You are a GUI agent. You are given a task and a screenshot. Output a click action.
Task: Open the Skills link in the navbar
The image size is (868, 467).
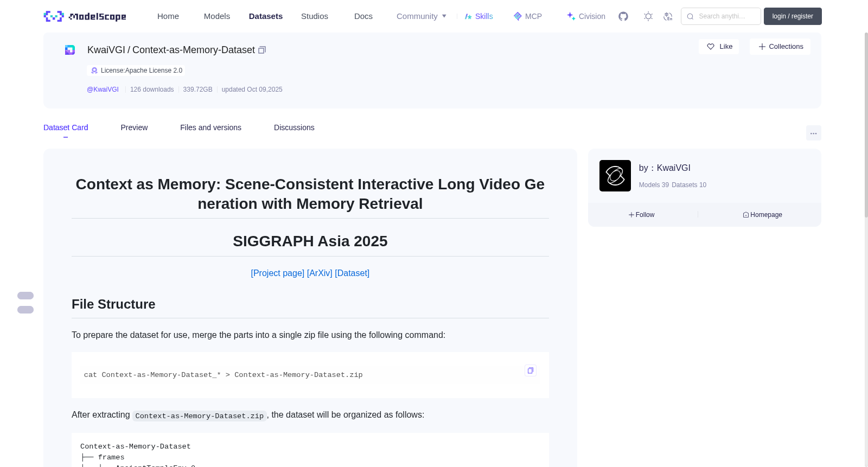pyautogui.click(x=478, y=16)
